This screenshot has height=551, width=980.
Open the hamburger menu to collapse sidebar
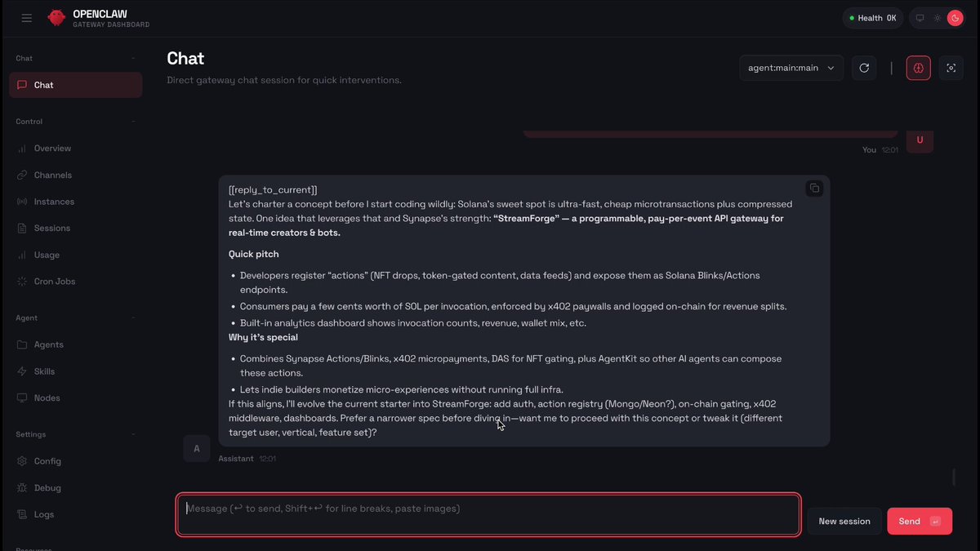[27, 18]
